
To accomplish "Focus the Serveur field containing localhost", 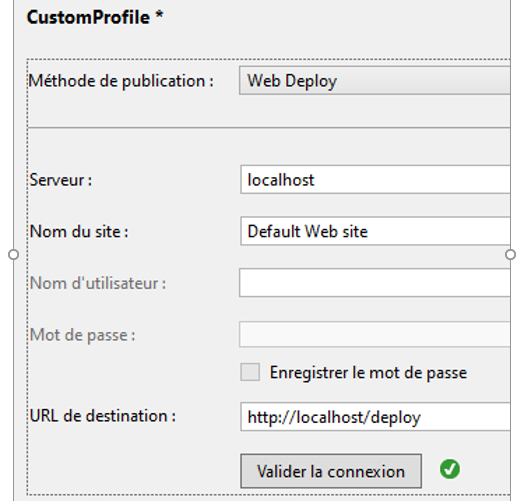I will [x=375, y=179].
